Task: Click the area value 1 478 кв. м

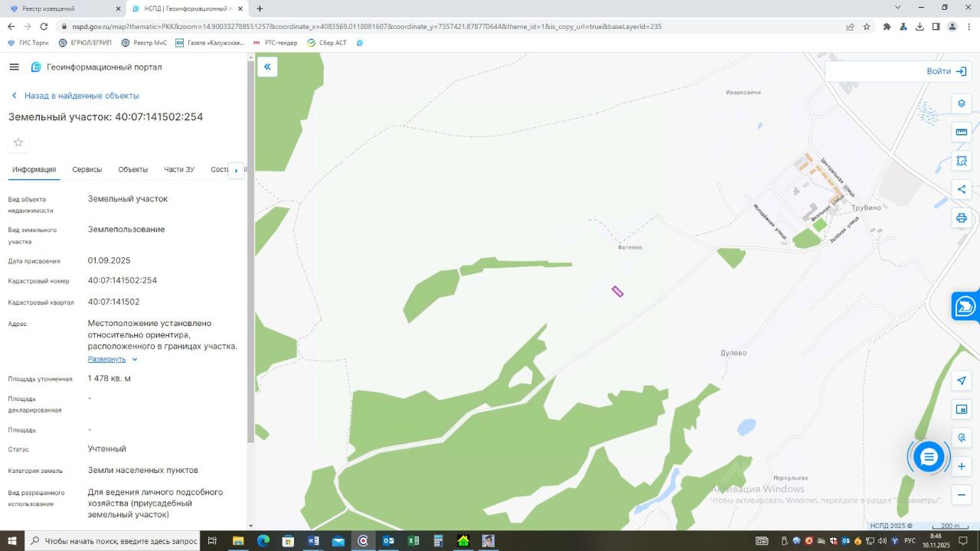Action: 109,379
